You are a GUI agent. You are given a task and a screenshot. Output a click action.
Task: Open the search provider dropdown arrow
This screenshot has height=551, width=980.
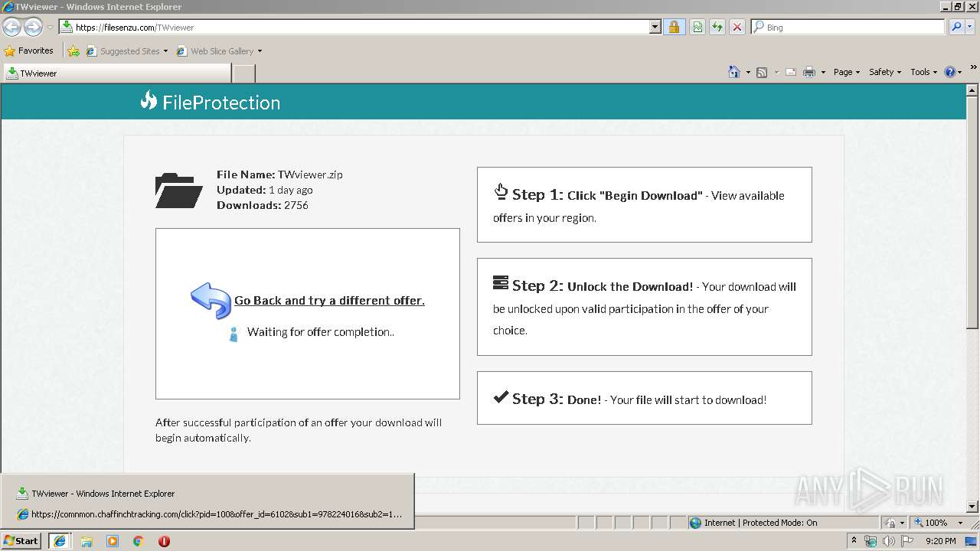click(971, 27)
